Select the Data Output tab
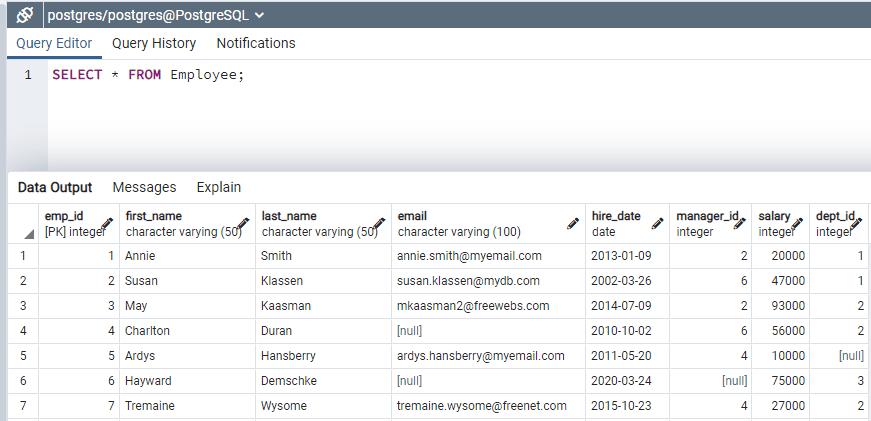The image size is (871, 421). (x=55, y=187)
